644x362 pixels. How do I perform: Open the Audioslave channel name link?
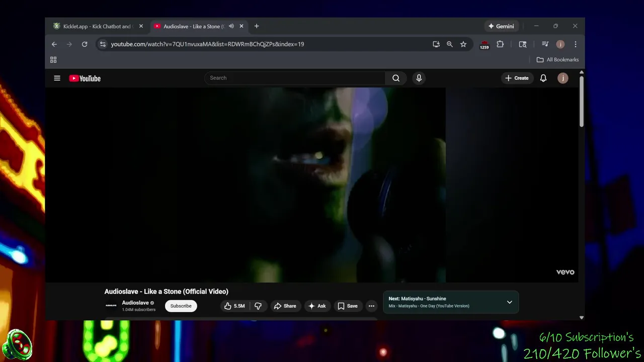(x=135, y=303)
